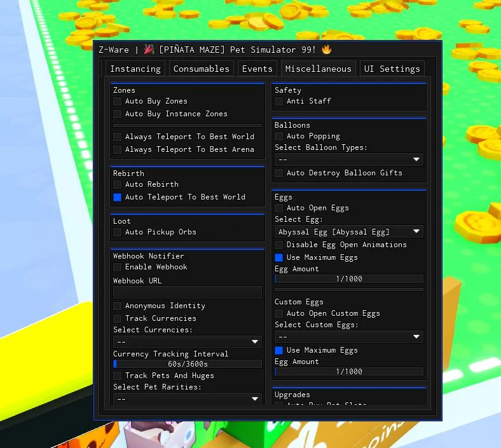Image resolution: width=501 pixels, height=448 pixels.
Task: Open the Select Balloon Types dropdown
Action: coord(349,160)
